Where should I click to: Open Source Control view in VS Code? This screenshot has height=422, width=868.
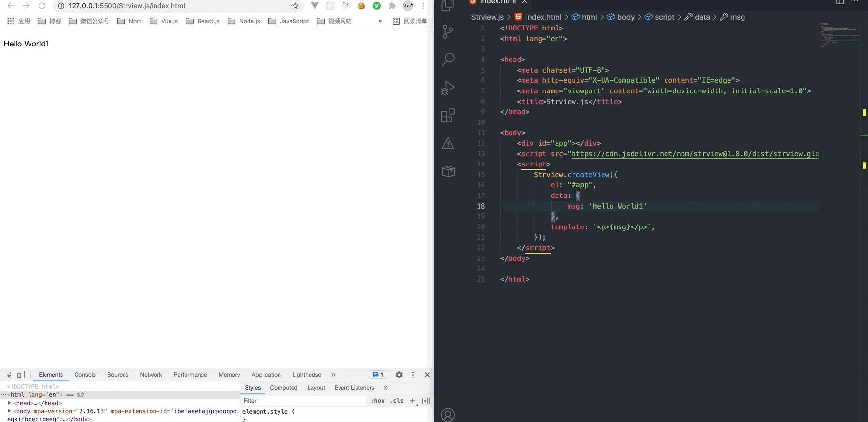(448, 32)
